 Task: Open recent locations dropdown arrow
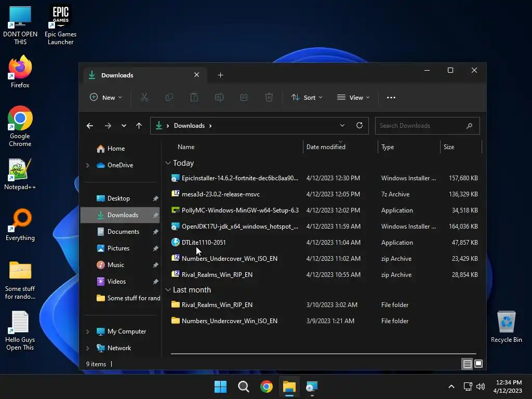point(124,126)
